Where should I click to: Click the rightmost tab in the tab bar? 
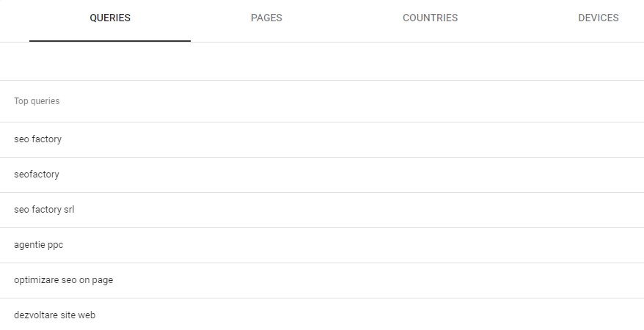pyautogui.click(x=598, y=18)
